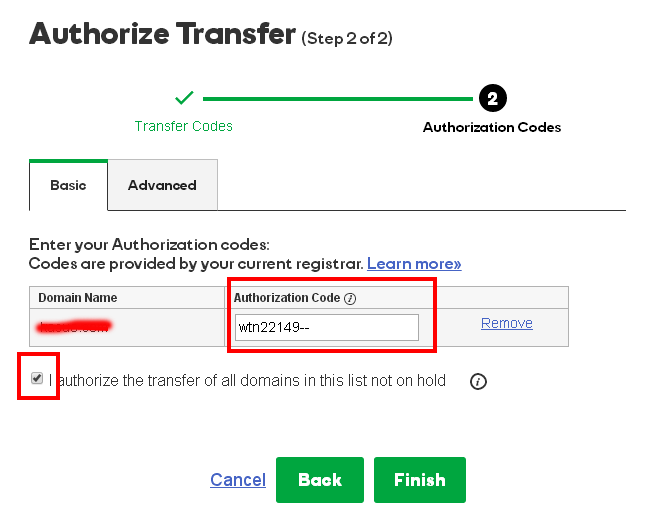662x519 pixels.
Task: Click the Cancel link
Action: pyautogui.click(x=238, y=480)
